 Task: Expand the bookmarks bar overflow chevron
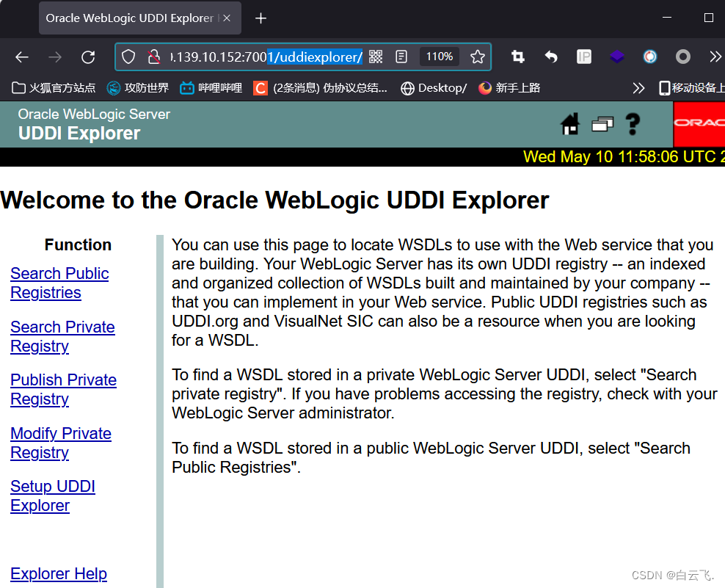point(638,87)
